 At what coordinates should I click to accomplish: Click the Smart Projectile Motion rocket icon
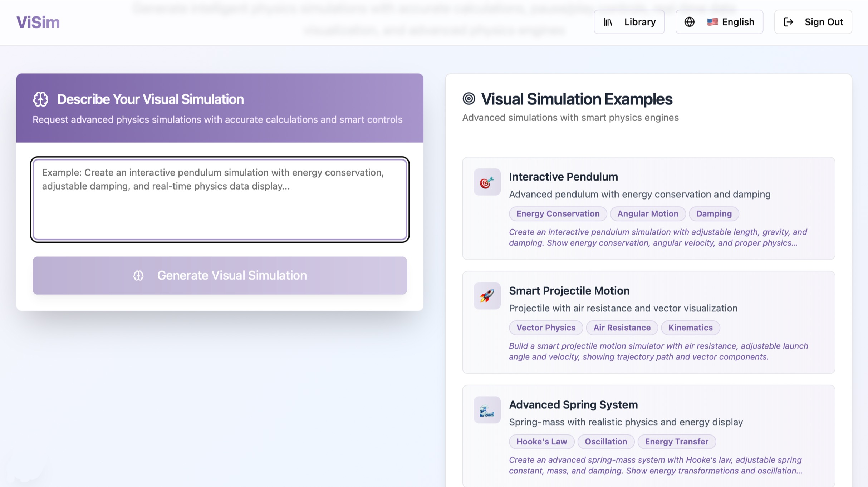(487, 296)
